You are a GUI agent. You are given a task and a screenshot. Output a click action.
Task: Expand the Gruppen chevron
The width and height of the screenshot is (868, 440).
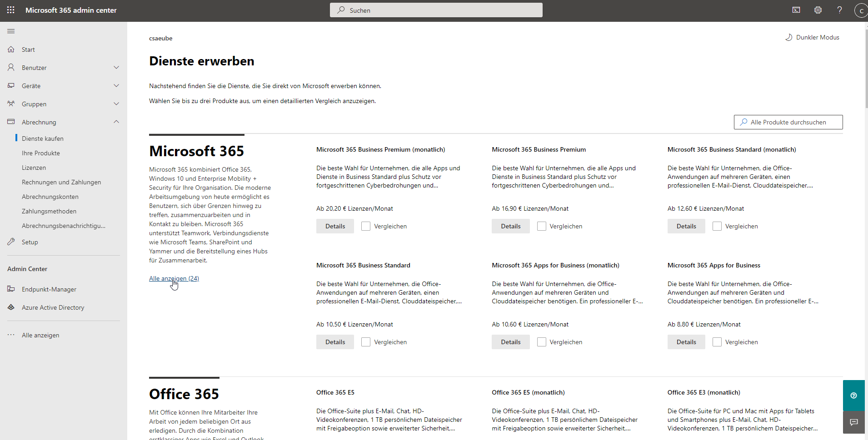point(116,104)
